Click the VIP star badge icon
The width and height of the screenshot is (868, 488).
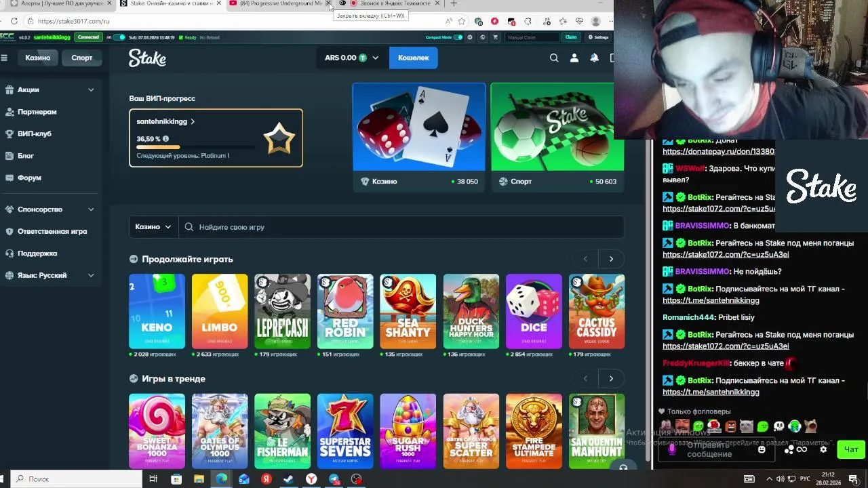pyautogui.click(x=279, y=138)
